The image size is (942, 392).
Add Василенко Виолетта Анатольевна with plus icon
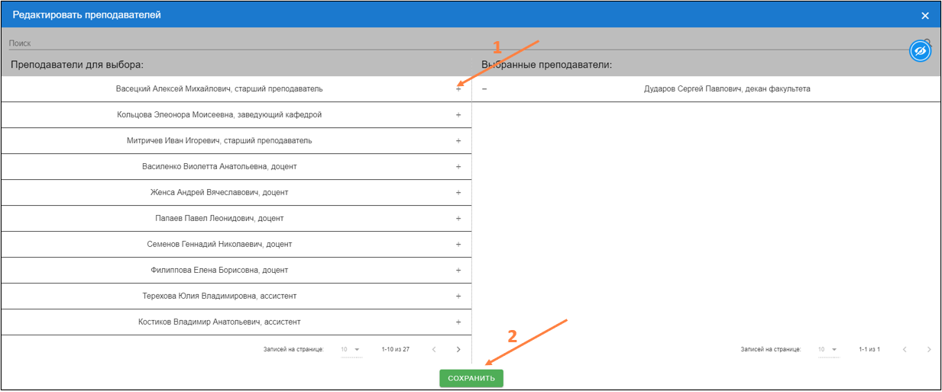coord(458,166)
